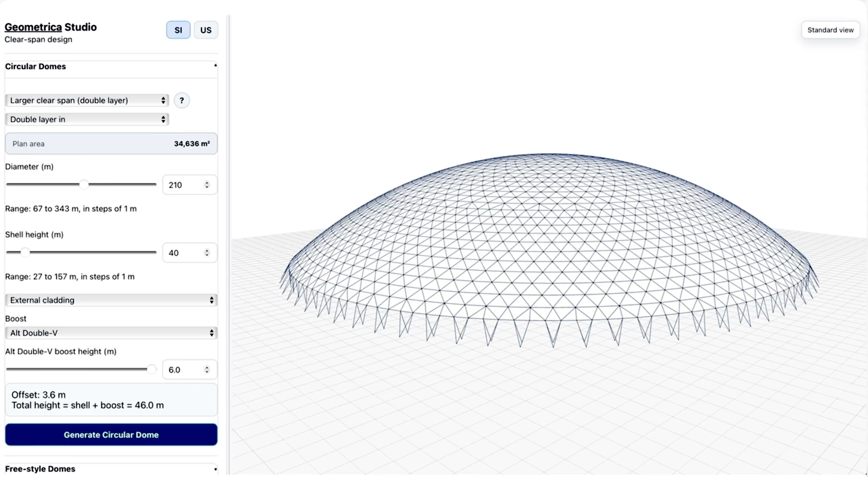
Task: Click the Standard view button
Action: [831, 30]
